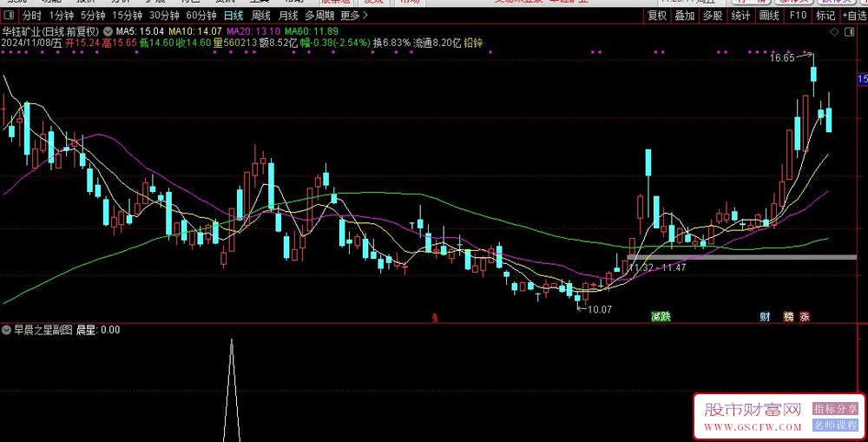
Task: Select the 日线 daily period
Action: 233,16
